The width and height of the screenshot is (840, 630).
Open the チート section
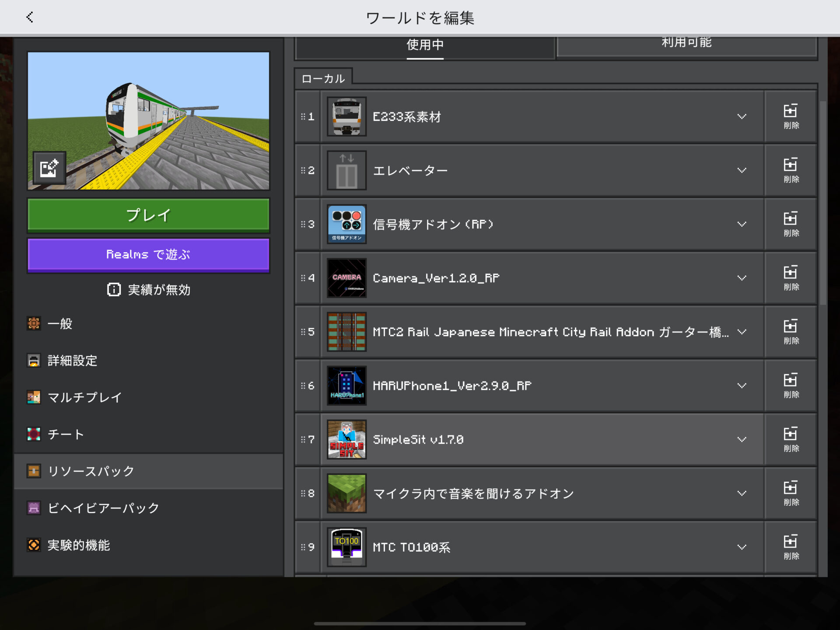[149, 434]
